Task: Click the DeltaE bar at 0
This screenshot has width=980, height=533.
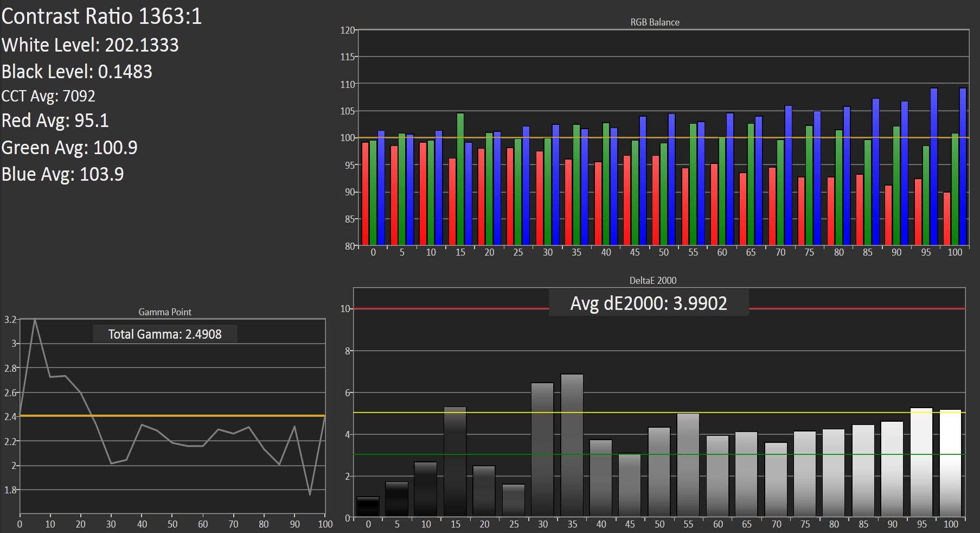Action: coord(368,506)
